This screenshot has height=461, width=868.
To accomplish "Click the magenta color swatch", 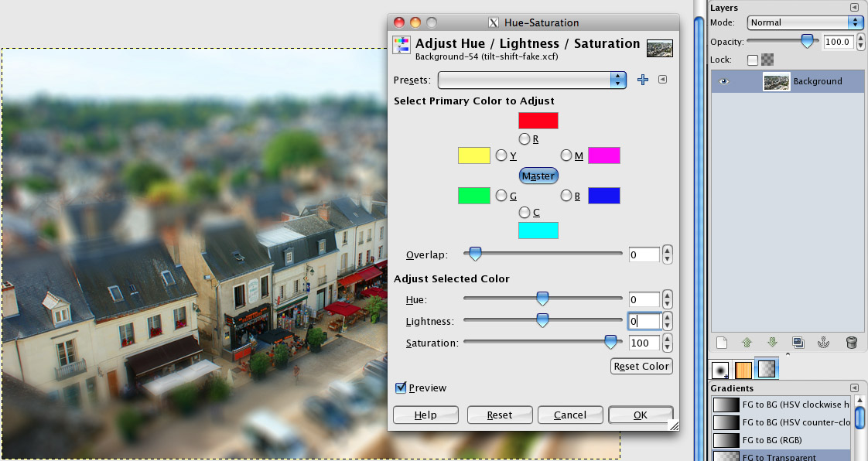I will pyautogui.click(x=604, y=155).
